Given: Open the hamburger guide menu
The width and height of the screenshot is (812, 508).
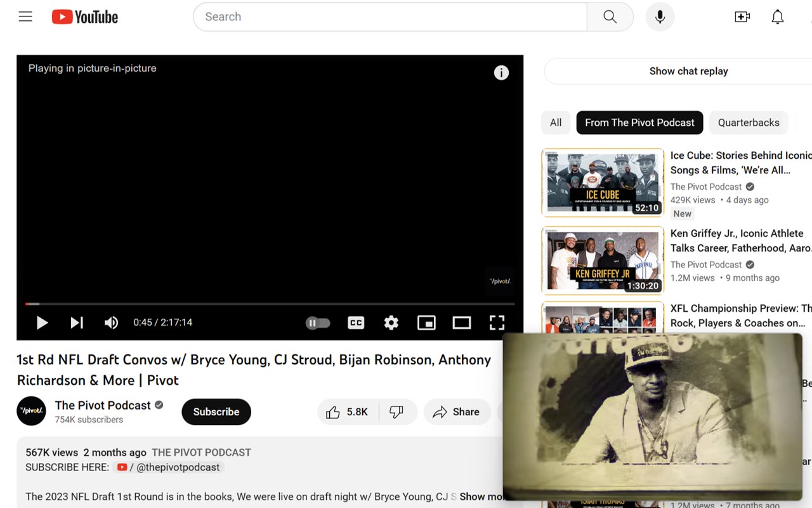Looking at the screenshot, I should pos(25,17).
